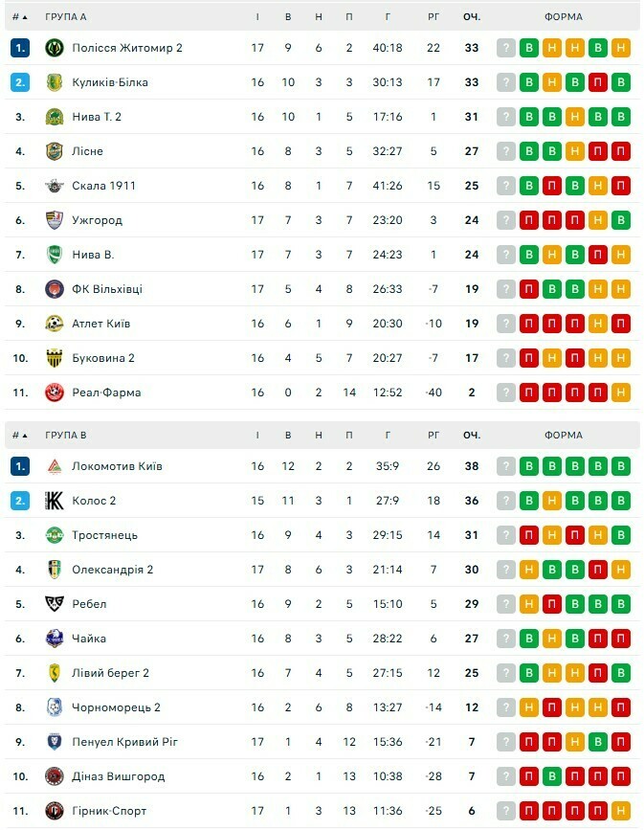Screen dimensions: 644x830
Task: Open the Куликів-Білка team link
Action: tap(110, 82)
